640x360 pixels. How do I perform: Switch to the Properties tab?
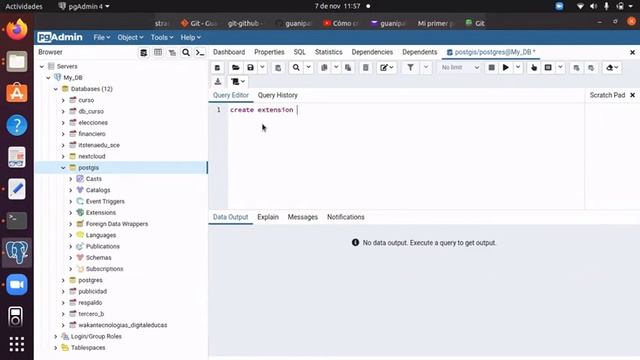coord(269,52)
